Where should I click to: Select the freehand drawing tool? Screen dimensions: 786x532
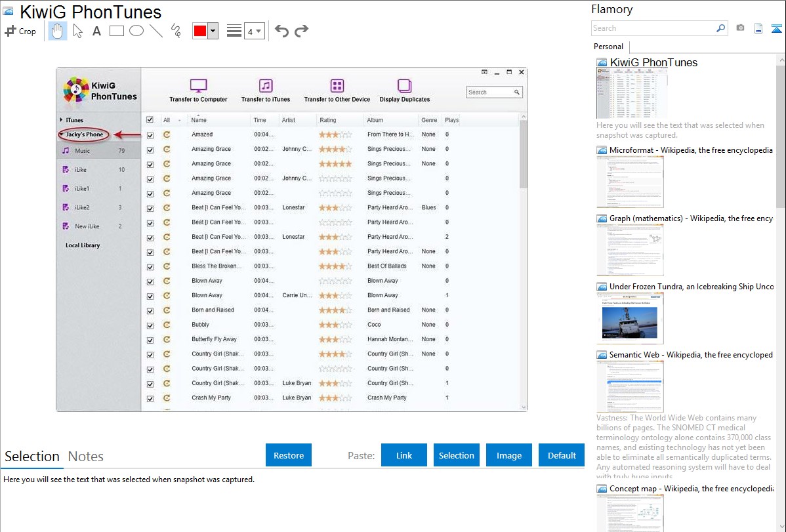176,31
